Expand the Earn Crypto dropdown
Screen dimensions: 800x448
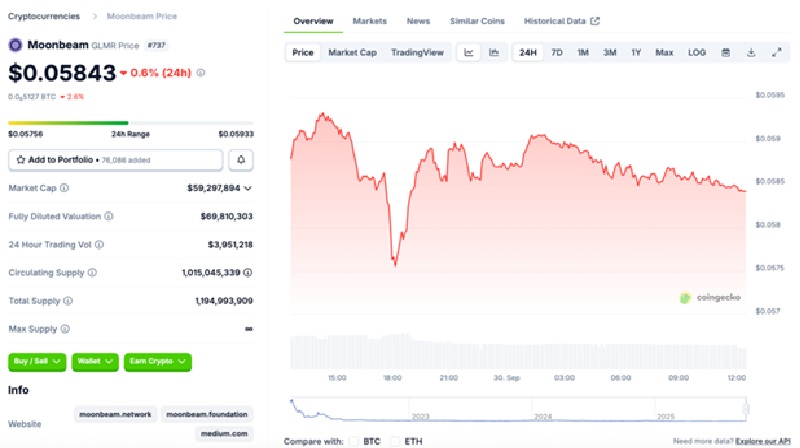click(157, 361)
